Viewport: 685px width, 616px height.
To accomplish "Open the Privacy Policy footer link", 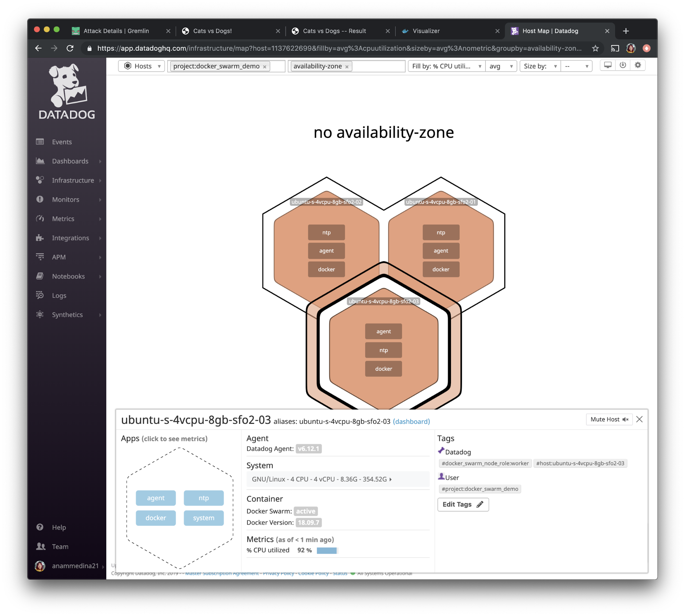I will 278,573.
